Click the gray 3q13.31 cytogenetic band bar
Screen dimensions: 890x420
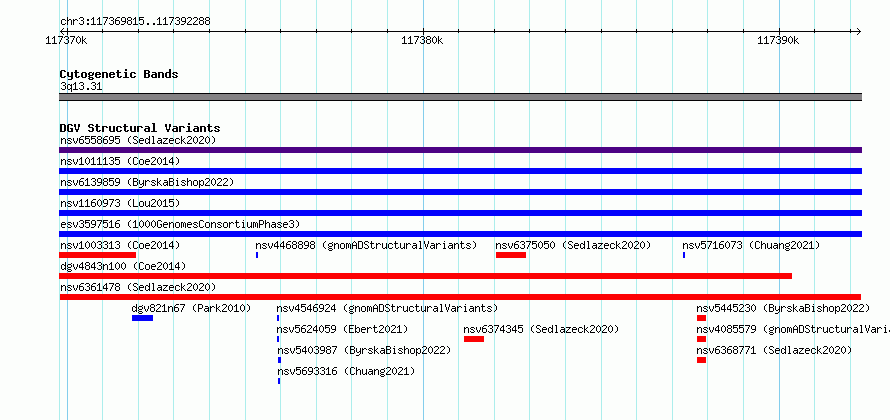(x=460, y=97)
